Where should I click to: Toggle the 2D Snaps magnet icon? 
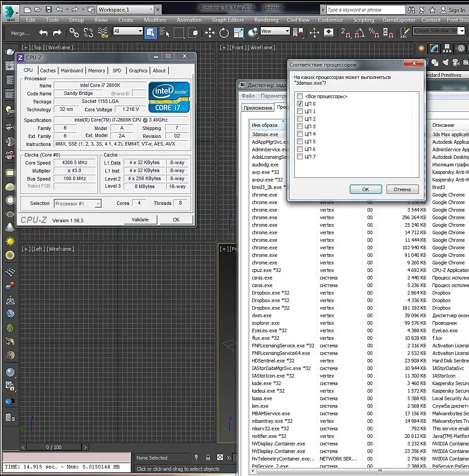(x=345, y=32)
